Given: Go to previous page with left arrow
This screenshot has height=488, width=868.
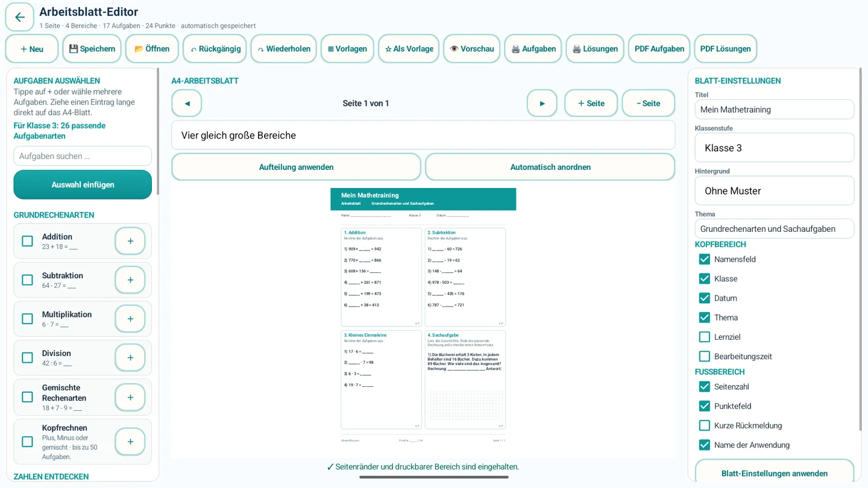Looking at the screenshot, I should tap(187, 104).
